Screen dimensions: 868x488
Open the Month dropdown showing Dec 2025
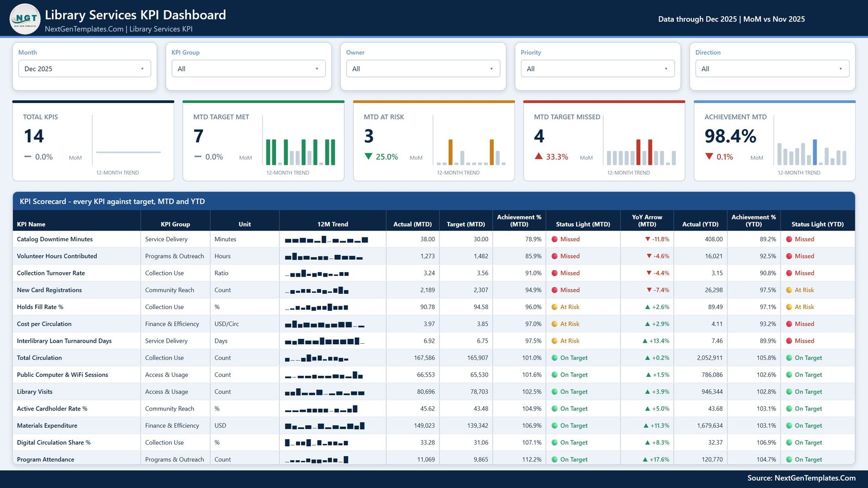pyautogui.click(x=85, y=69)
